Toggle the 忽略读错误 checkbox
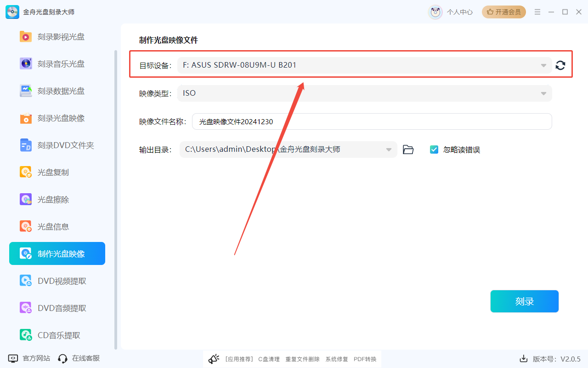 434,149
